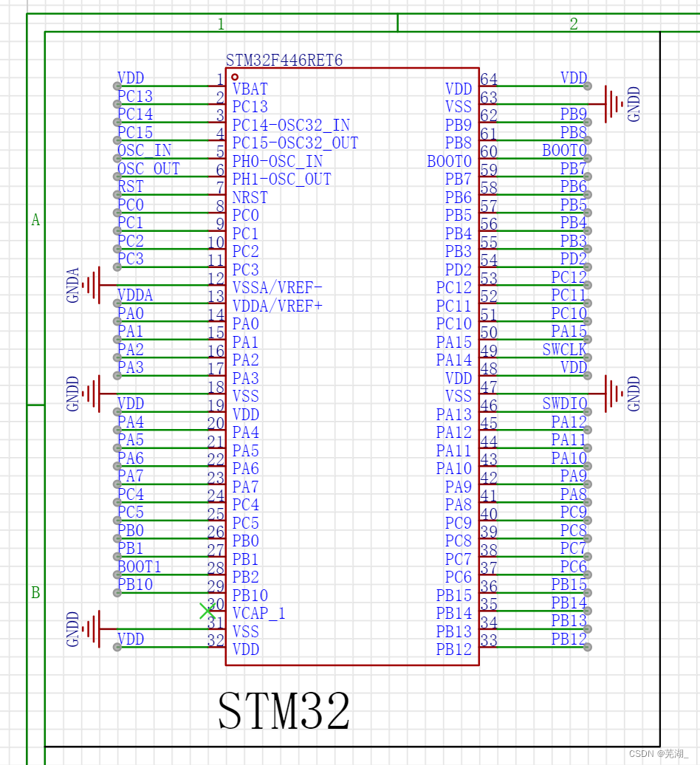This screenshot has width=700, height=765.
Task: Click the VBAT pin name
Action: (x=250, y=89)
